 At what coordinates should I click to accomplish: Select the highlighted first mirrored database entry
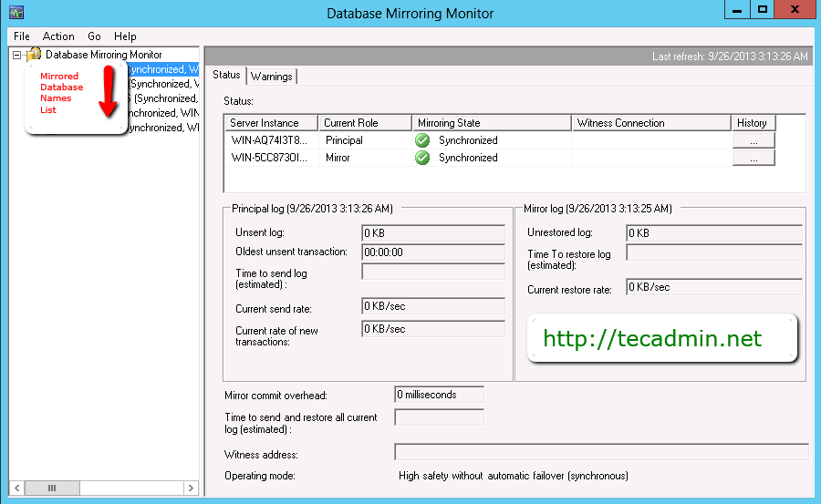(x=162, y=69)
